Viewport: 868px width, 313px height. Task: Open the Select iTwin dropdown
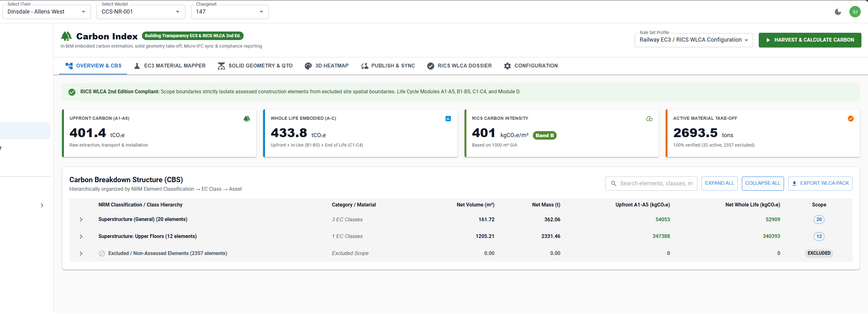pyautogui.click(x=47, y=12)
